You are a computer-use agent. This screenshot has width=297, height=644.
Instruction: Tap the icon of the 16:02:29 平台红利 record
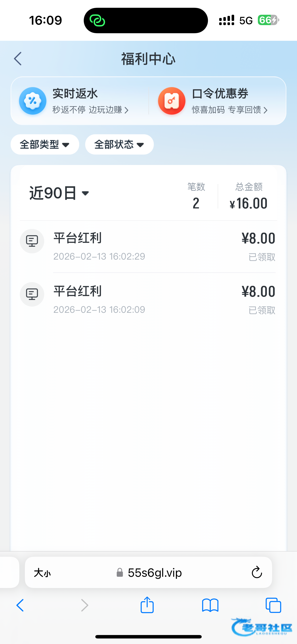pos(32,241)
